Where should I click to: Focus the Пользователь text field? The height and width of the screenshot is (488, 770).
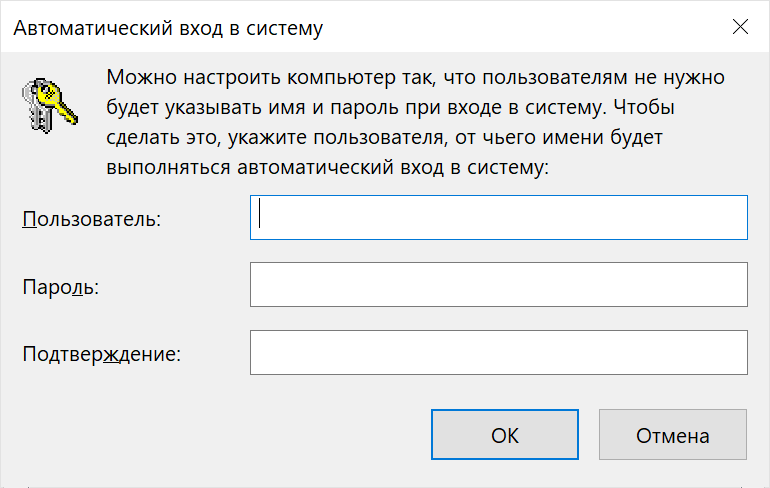[x=498, y=218]
